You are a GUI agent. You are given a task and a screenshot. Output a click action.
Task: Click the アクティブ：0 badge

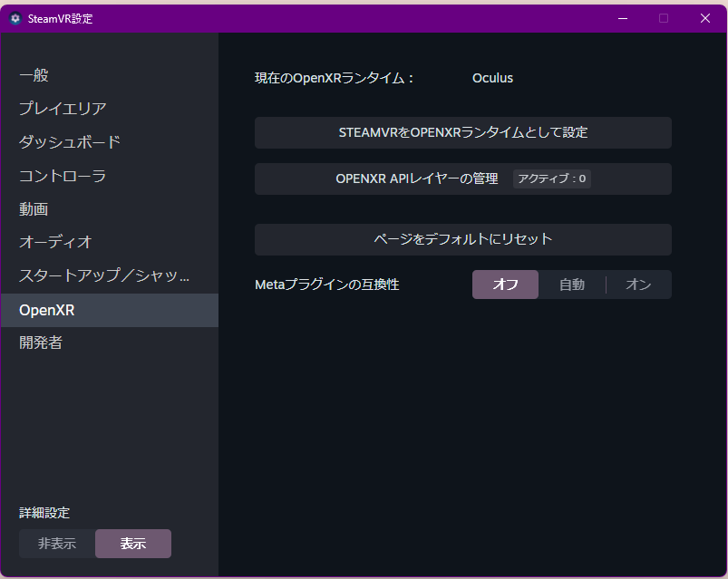pos(551,179)
